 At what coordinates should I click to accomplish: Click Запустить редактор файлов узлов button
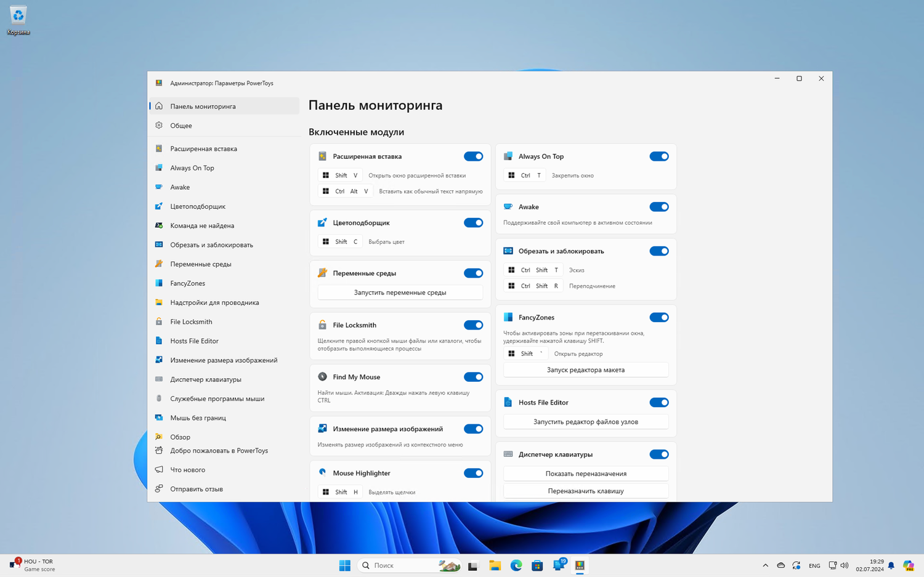pos(586,422)
